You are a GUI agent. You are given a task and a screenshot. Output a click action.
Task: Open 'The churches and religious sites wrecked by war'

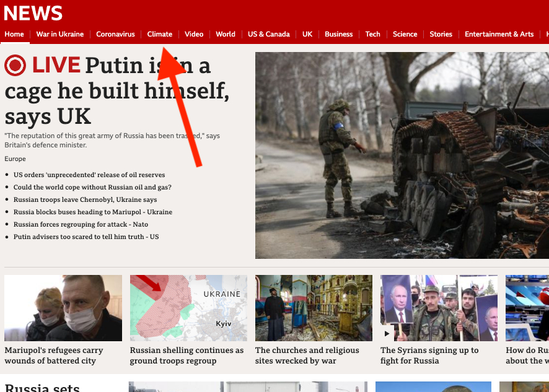point(307,355)
